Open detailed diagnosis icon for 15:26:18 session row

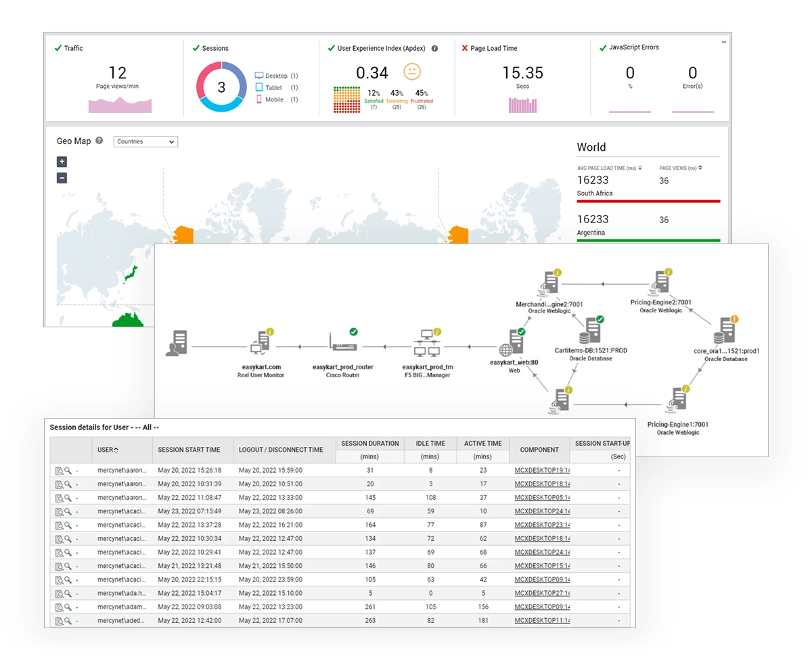coord(59,470)
